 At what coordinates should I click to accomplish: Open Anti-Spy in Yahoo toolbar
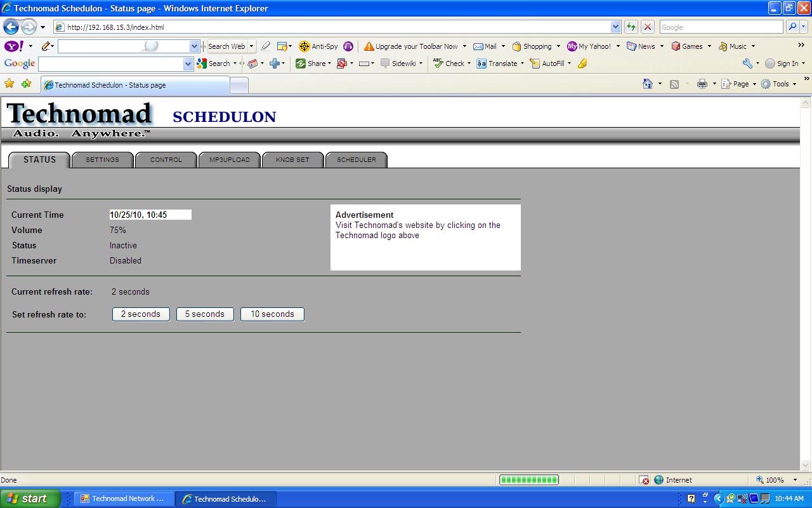(318, 46)
